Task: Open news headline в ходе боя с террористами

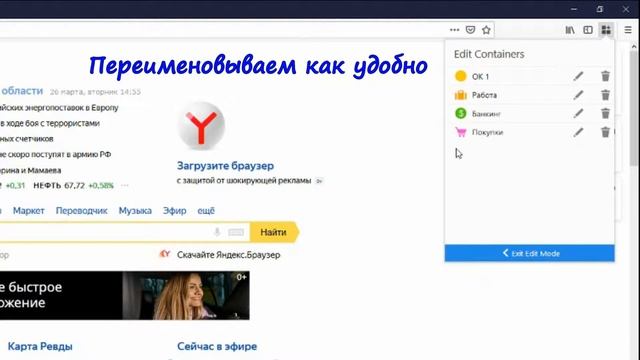Action: 50,123
